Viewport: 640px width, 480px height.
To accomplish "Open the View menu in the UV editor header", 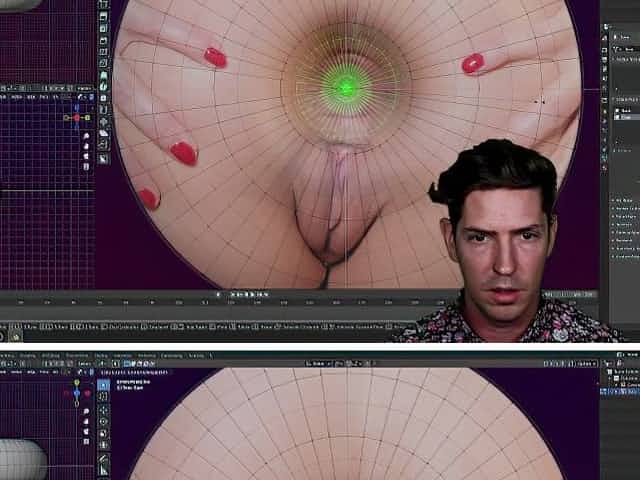I will point(13,97).
